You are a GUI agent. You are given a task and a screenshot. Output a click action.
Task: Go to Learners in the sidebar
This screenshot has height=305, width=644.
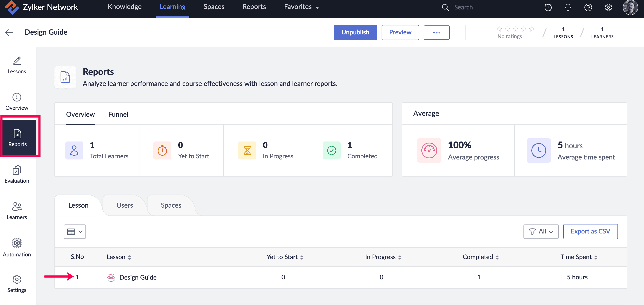(x=17, y=211)
